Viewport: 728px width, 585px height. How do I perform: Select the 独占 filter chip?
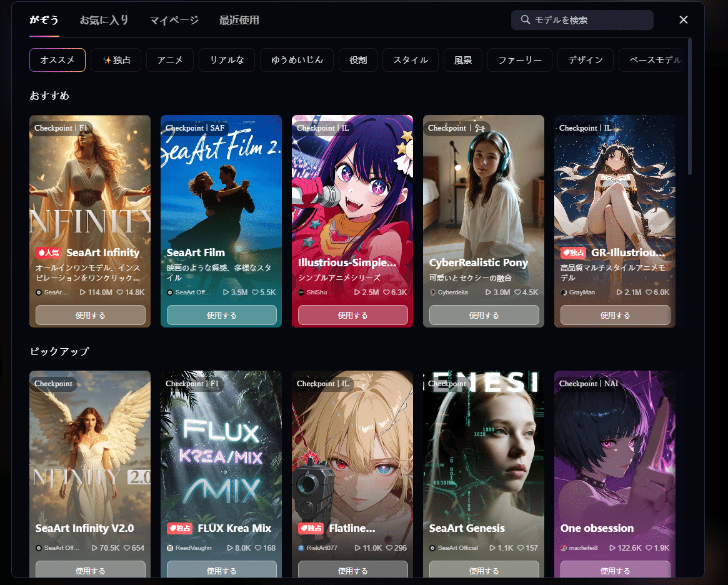point(116,60)
